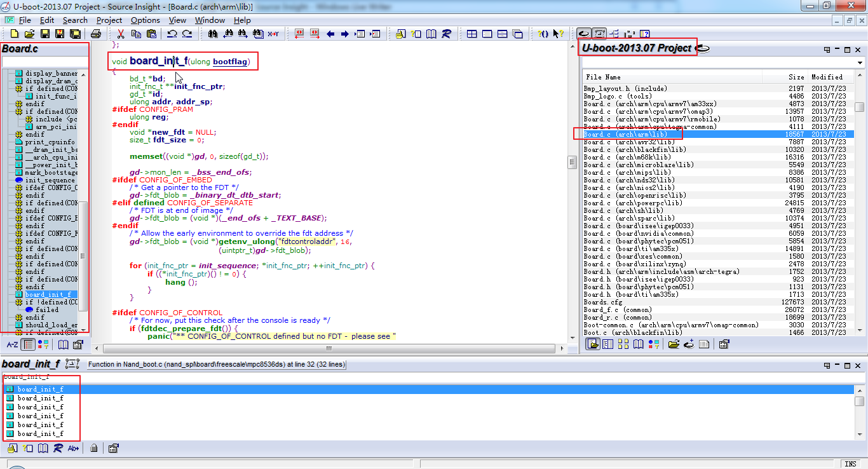
Task: Toggle the Project Window button in the top toolbar
Action: [x=583, y=34]
